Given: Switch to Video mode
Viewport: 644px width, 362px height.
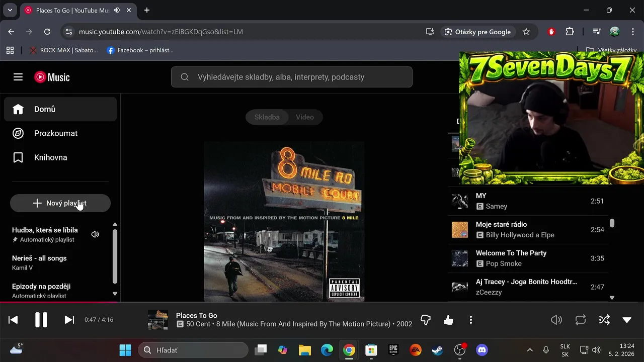Looking at the screenshot, I should point(305,117).
